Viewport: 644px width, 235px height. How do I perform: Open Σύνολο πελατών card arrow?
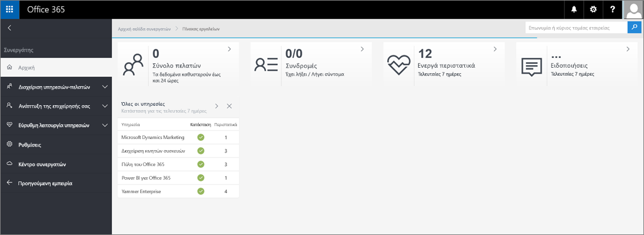[x=229, y=49]
